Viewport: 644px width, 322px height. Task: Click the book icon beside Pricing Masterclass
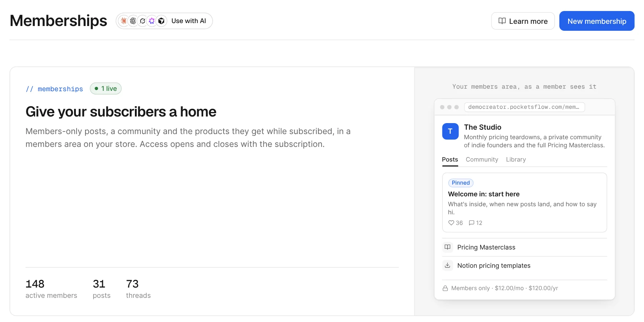click(x=448, y=247)
